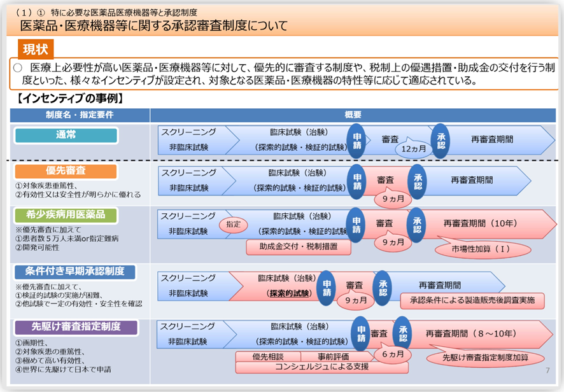
Task: Click the table header 概要
Action: (353, 115)
